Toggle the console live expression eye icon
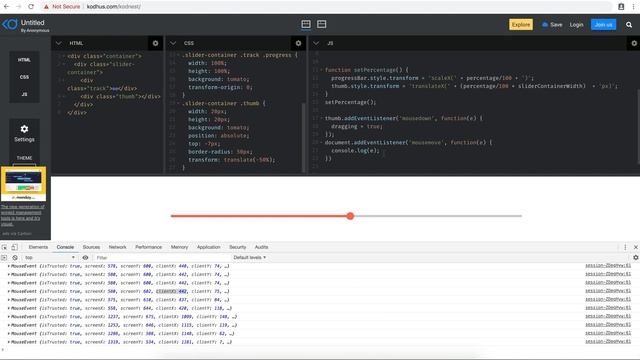 click(85, 258)
